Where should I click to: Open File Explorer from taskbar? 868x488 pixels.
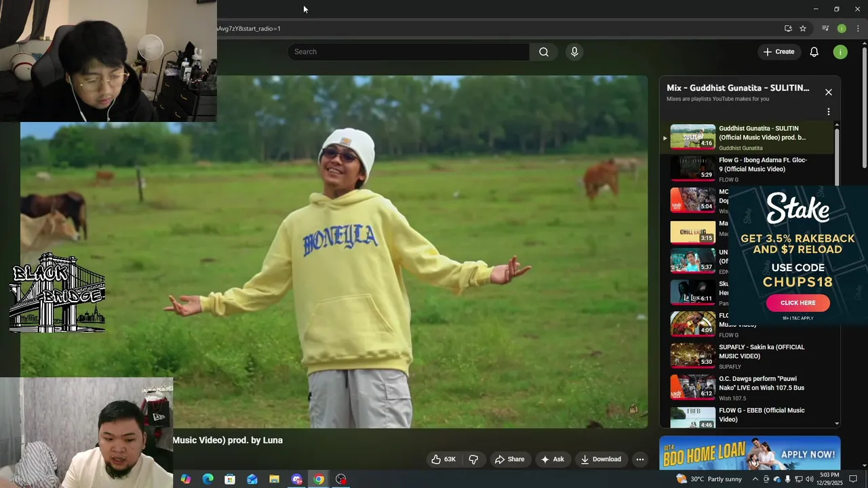click(x=274, y=479)
